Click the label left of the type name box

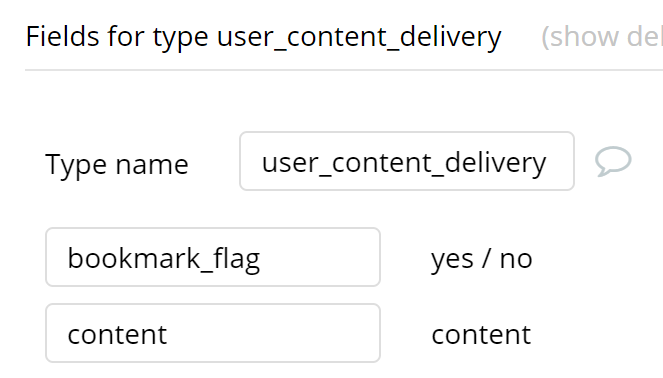point(117,164)
